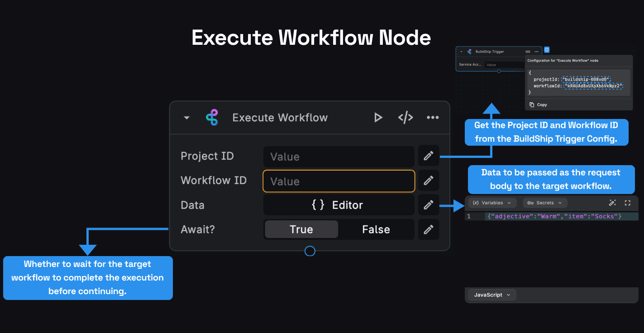Open the Secrets dropdown
Image resolution: width=644 pixels, height=333 pixels.
coord(544,203)
